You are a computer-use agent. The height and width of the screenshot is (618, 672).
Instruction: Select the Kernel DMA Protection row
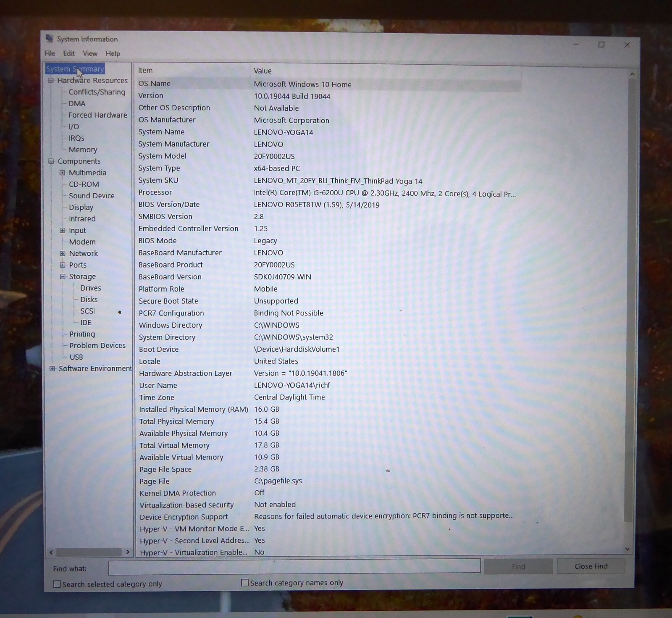pyautogui.click(x=327, y=493)
